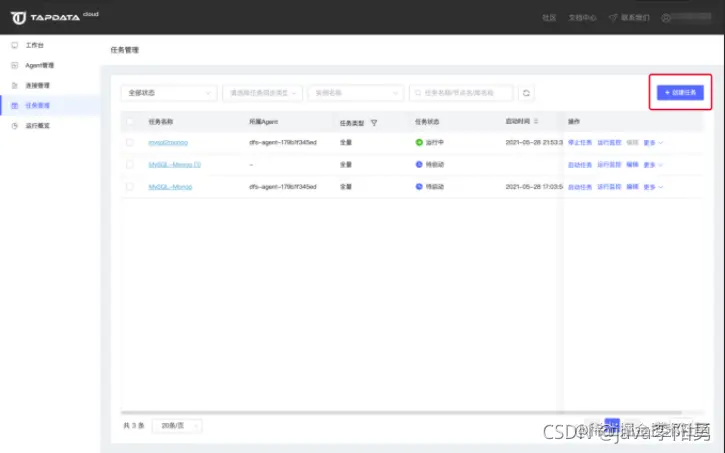Image resolution: width=725 pixels, height=453 pixels.
Task: Select 任务管理 in the sidebar
Action: click(50, 105)
